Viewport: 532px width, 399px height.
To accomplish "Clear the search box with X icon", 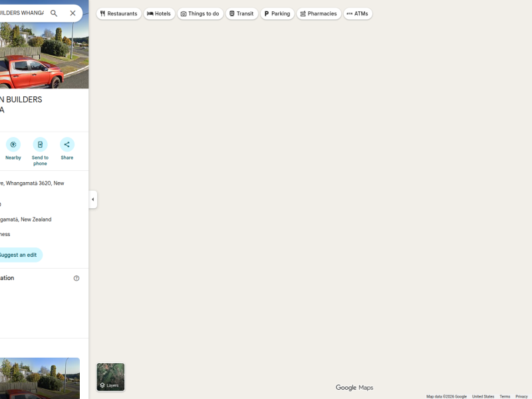I will 72,13.
